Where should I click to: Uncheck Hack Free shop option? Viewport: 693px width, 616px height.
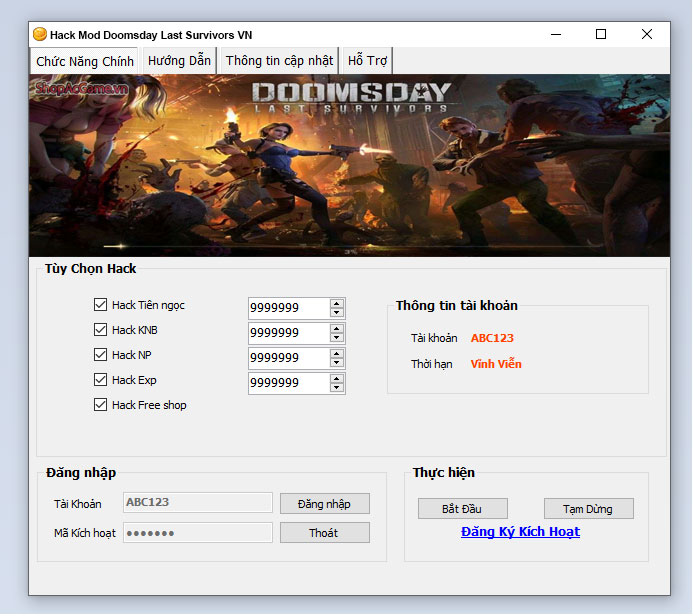click(100, 405)
